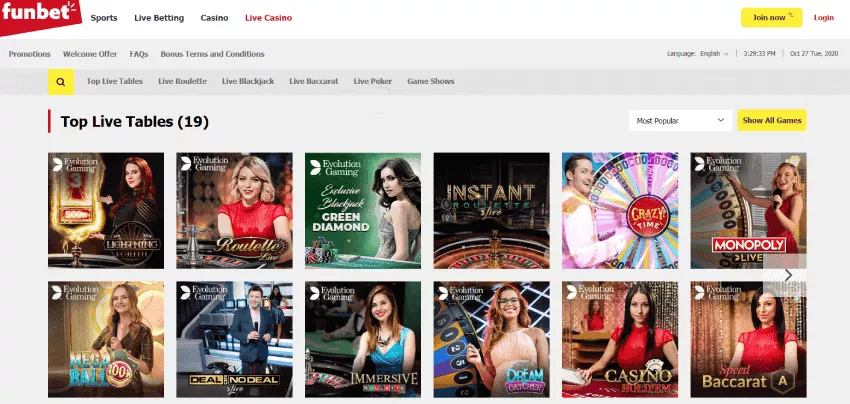Image resolution: width=850 pixels, height=404 pixels.
Task: Switch to the Live Roulette tab
Action: click(182, 81)
